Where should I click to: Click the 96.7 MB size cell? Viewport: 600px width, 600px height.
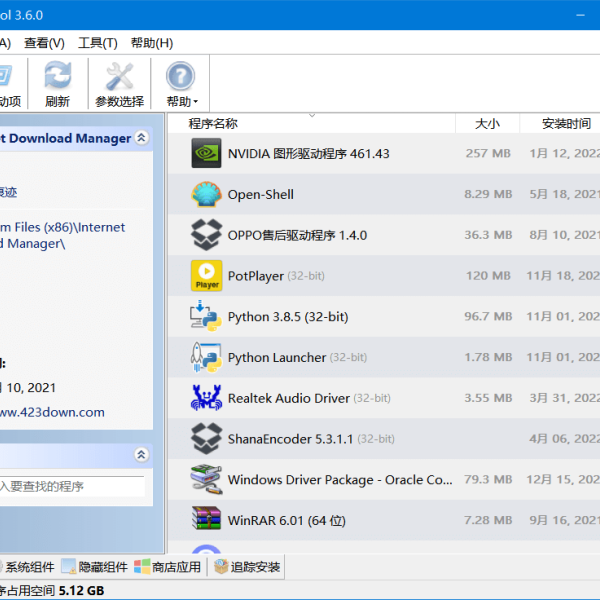coord(488,316)
